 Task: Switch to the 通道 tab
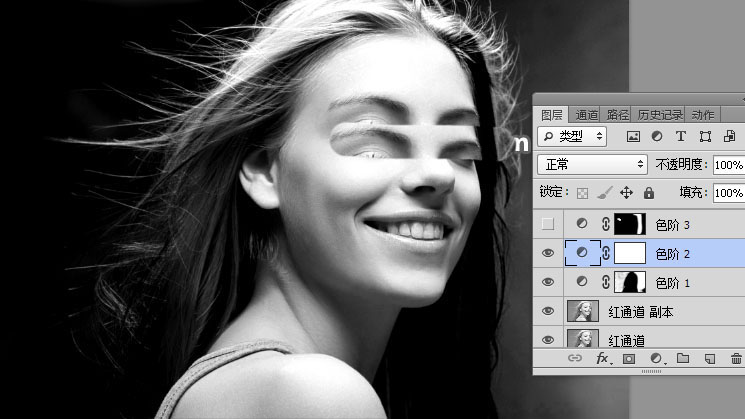point(586,114)
